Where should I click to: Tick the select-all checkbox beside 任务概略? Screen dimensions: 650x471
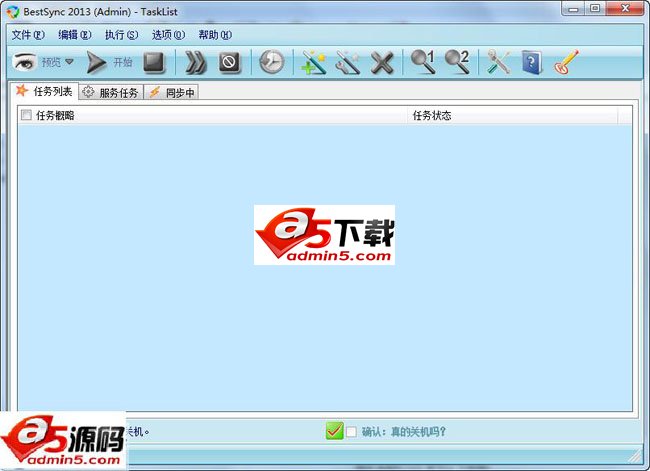click(x=26, y=115)
